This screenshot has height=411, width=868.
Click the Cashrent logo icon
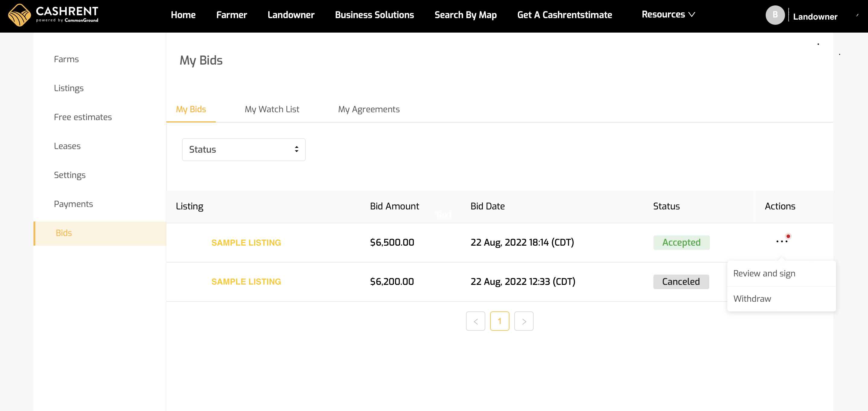pos(19,15)
